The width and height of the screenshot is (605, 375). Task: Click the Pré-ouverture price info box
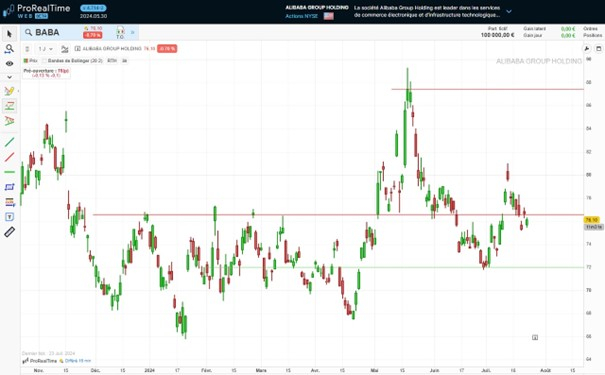pyautogui.click(x=46, y=73)
